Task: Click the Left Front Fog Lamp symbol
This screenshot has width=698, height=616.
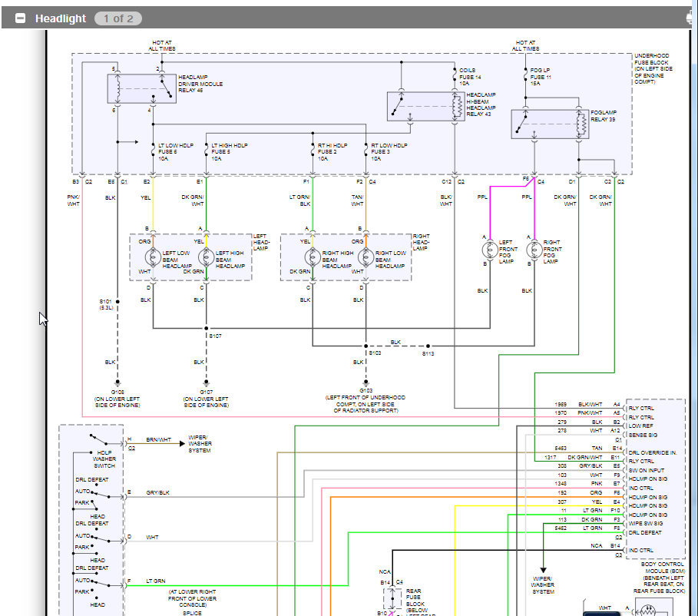Action: click(x=490, y=250)
